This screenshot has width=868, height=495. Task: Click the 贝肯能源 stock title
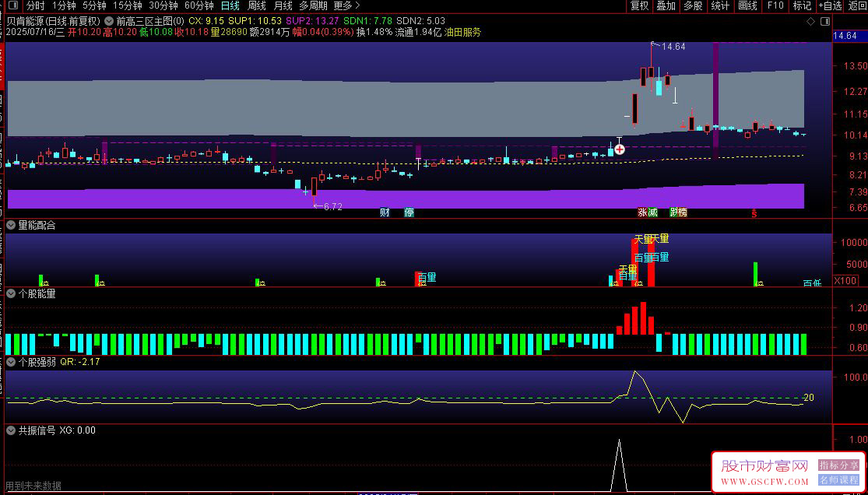(26, 22)
